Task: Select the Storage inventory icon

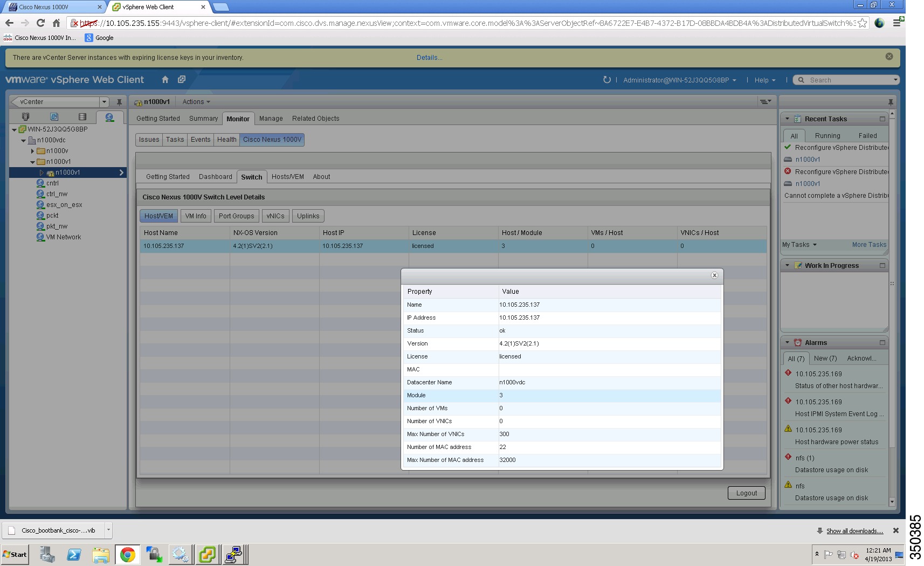Action: tap(82, 117)
